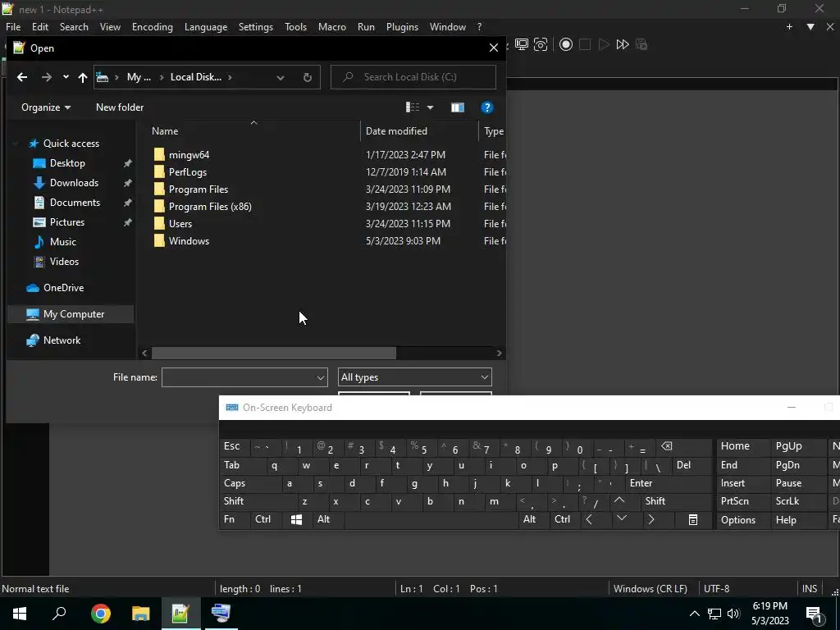Open the All types file filter dropdown
The width and height of the screenshot is (840, 630).
click(414, 377)
